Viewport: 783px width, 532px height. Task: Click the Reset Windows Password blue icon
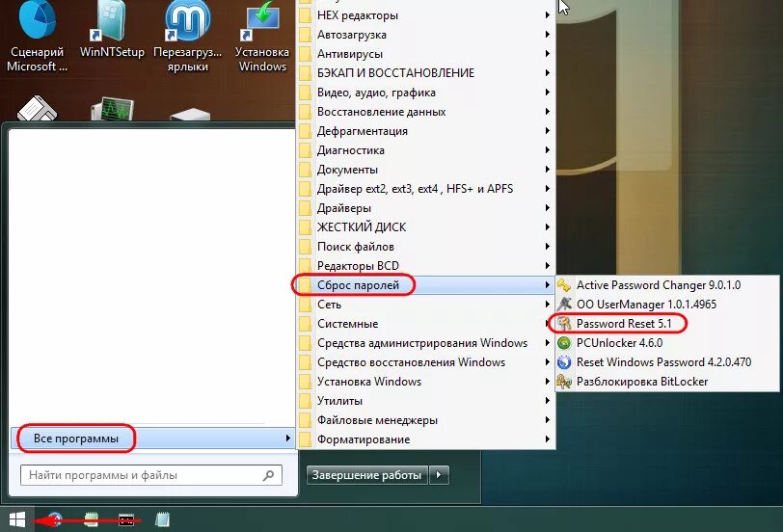pyautogui.click(x=564, y=362)
